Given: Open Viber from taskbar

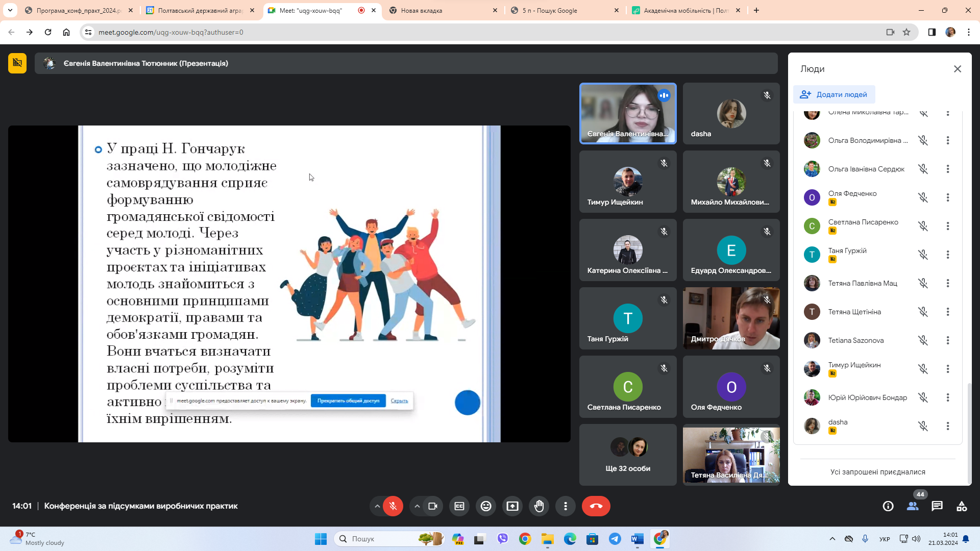Looking at the screenshot, I should click(503, 539).
